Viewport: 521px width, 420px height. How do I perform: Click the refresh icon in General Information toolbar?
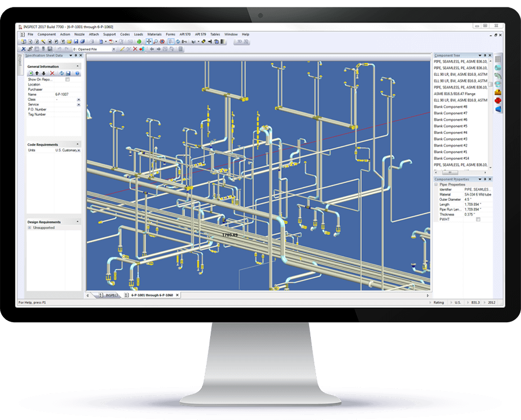pos(61,73)
